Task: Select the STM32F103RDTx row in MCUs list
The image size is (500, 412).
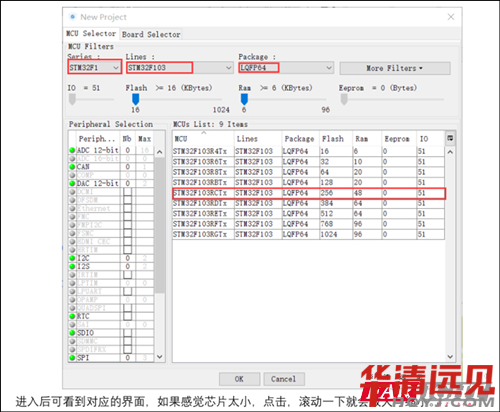Action: (x=309, y=203)
